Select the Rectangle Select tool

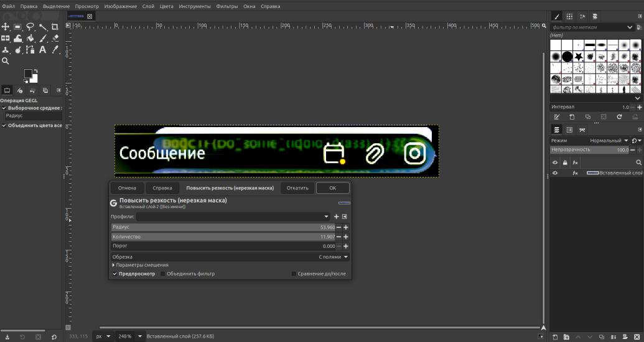click(17, 27)
